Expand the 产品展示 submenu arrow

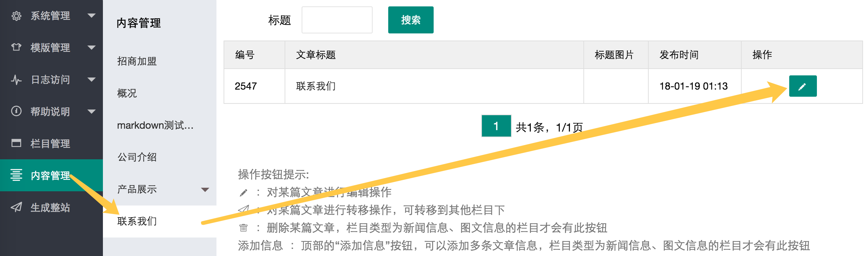(205, 190)
